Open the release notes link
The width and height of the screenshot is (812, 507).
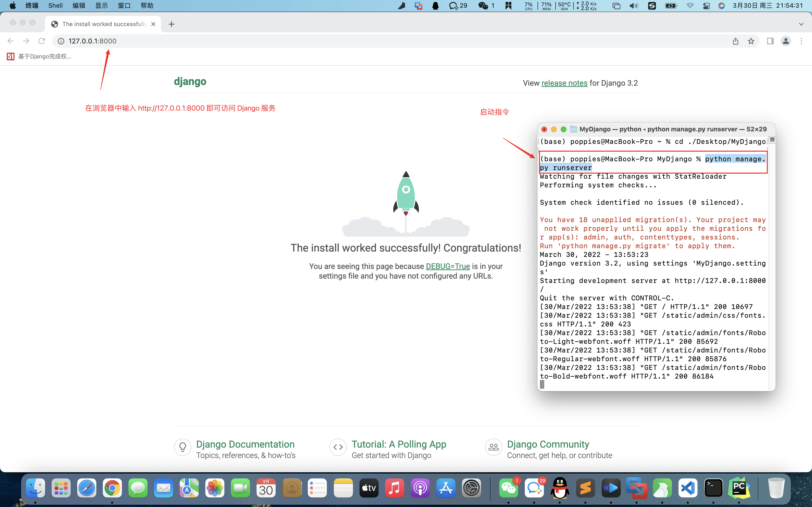pos(564,83)
